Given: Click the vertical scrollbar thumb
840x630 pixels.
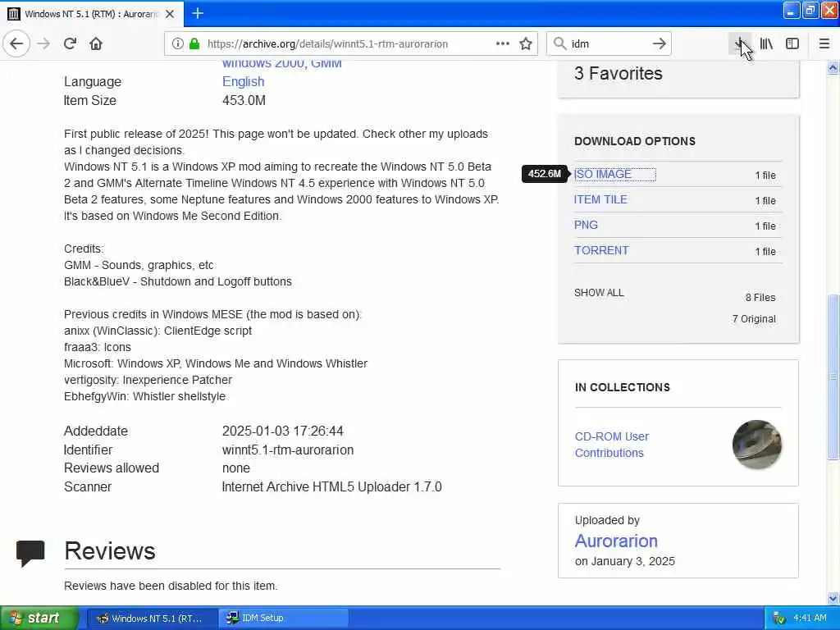Looking at the screenshot, I should click(833, 377).
